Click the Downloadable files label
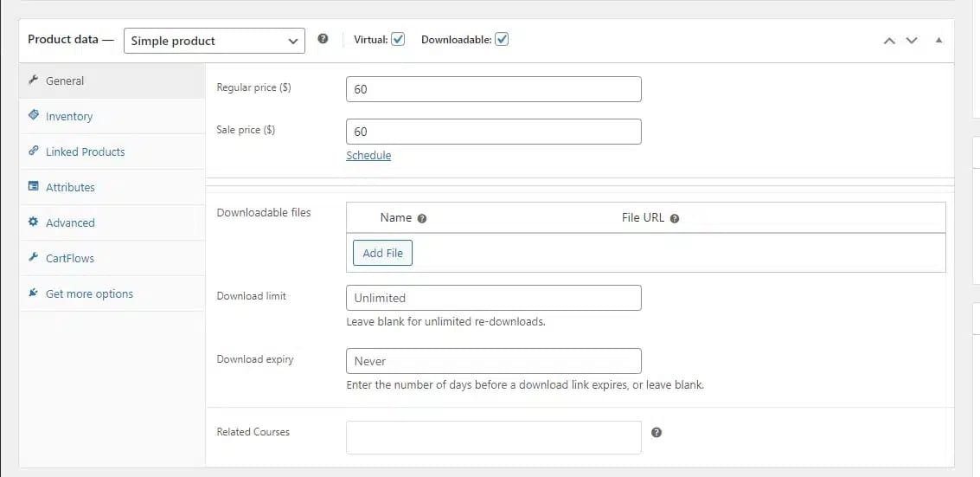This screenshot has height=477, width=980. tap(264, 213)
